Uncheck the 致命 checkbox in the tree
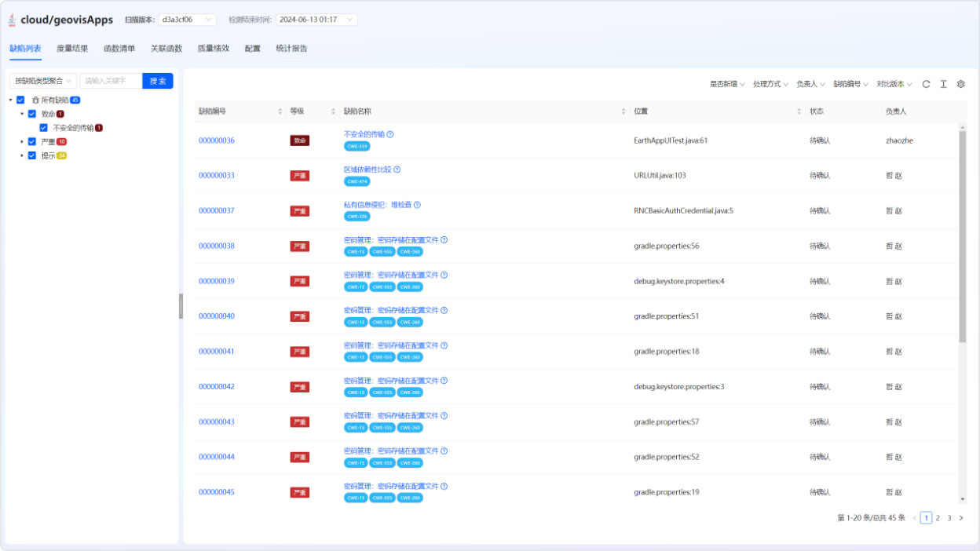Viewport: 980px width, 551px height. [x=31, y=114]
